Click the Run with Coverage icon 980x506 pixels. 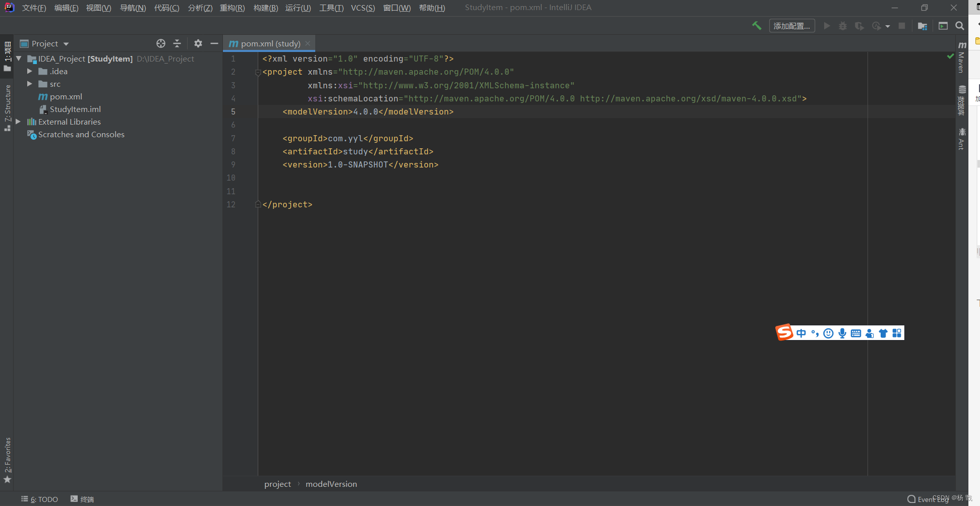click(859, 26)
